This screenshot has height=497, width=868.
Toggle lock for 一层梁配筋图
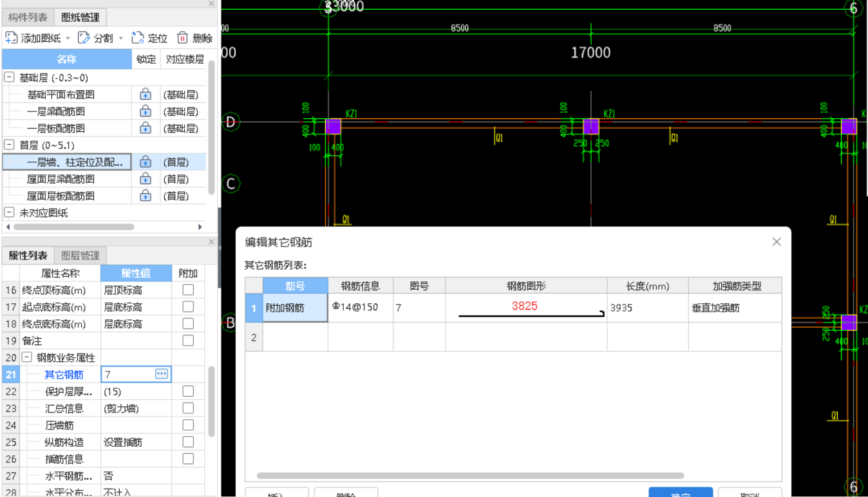146,111
